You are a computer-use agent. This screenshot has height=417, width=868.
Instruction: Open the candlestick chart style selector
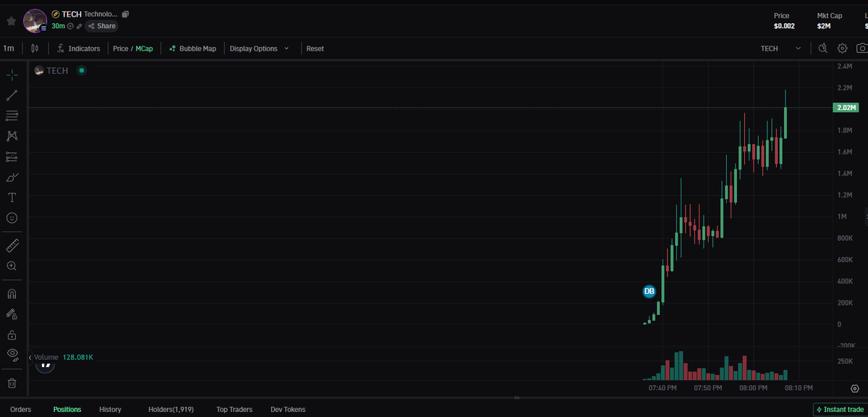(x=35, y=49)
